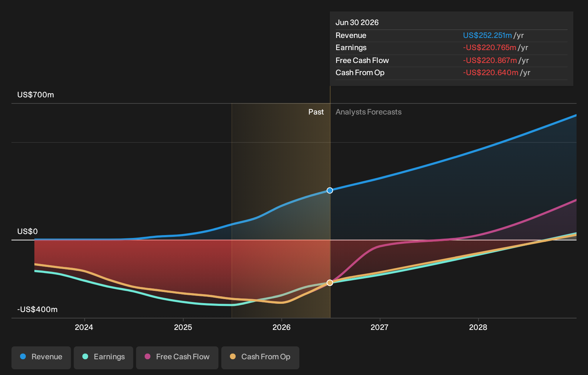Click the blue Revenue data point marker
Screen dimensions: 588x375
(x=330, y=190)
